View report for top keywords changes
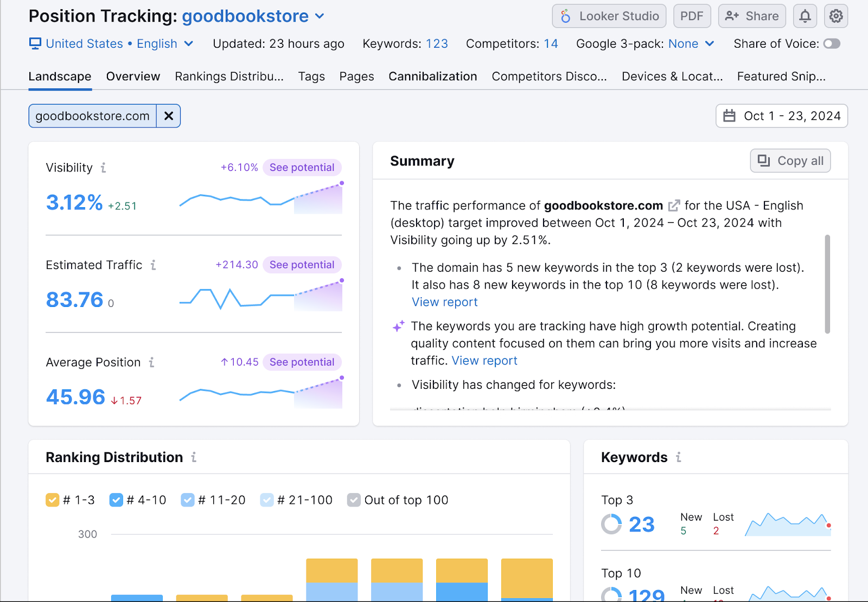The width and height of the screenshot is (868, 602). click(445, 302)
